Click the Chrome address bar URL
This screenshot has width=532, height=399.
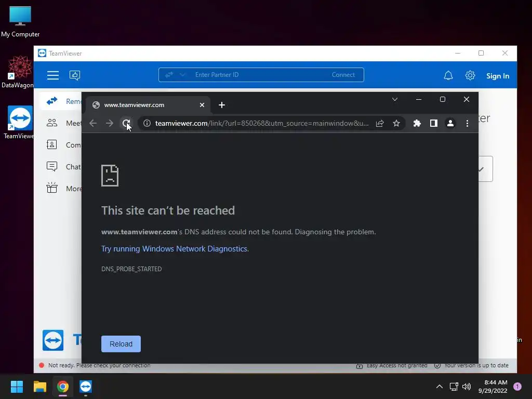tap(262, 123)
